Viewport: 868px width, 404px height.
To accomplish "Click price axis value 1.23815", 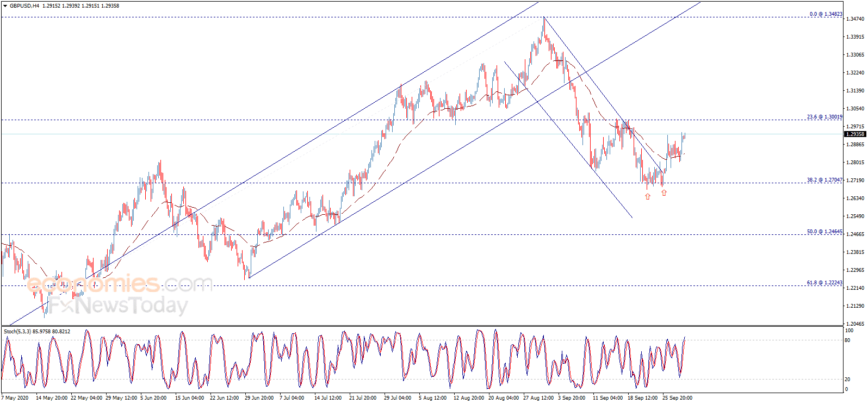I will click(855, 252).
